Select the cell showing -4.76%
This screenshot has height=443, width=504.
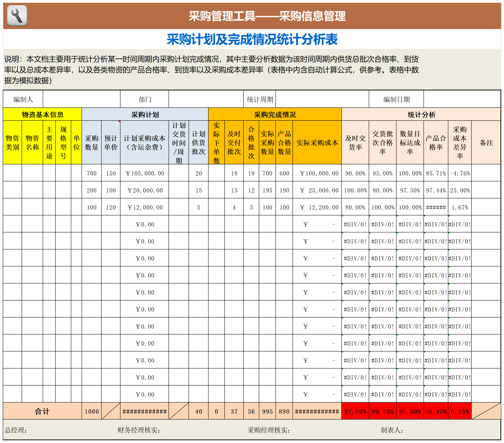click(460, 173)
